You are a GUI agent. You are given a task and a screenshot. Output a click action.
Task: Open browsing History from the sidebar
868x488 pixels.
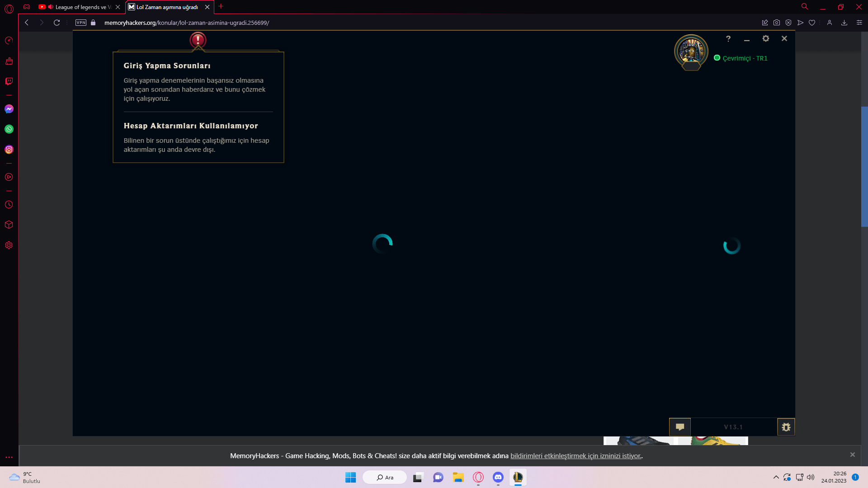[9, 205]
